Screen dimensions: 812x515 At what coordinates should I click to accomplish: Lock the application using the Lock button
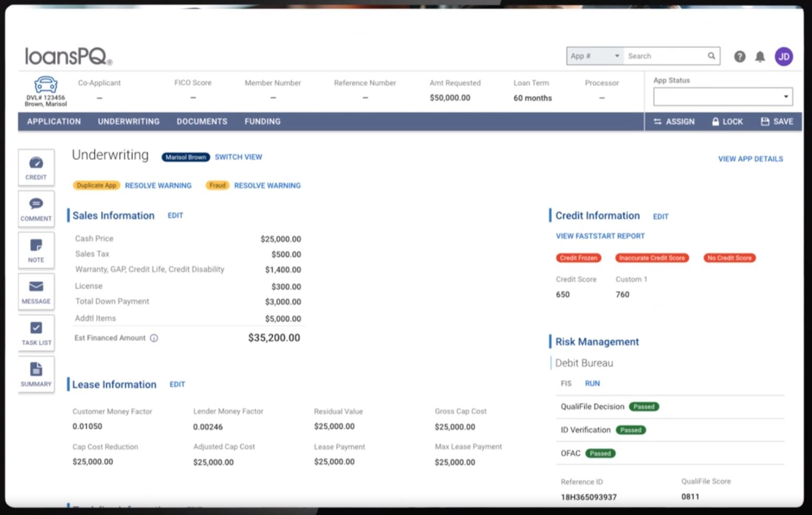(727, 121)
